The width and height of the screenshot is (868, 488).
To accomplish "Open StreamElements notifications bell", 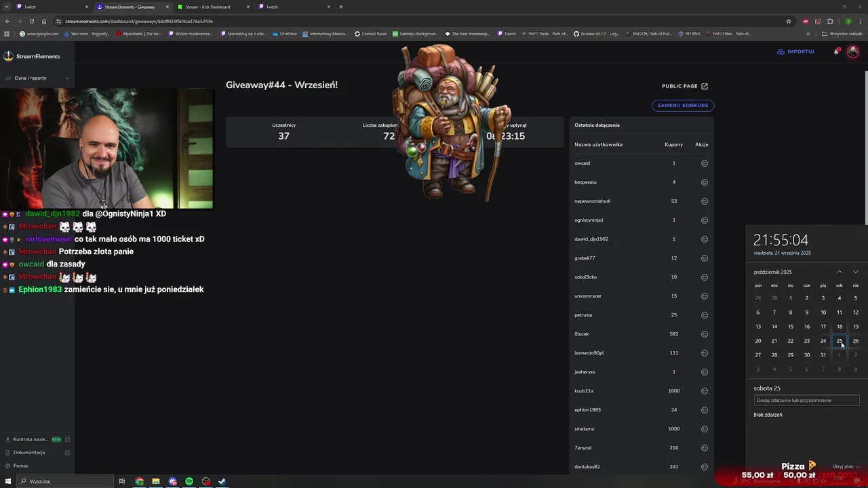I will tap(837, 52).
